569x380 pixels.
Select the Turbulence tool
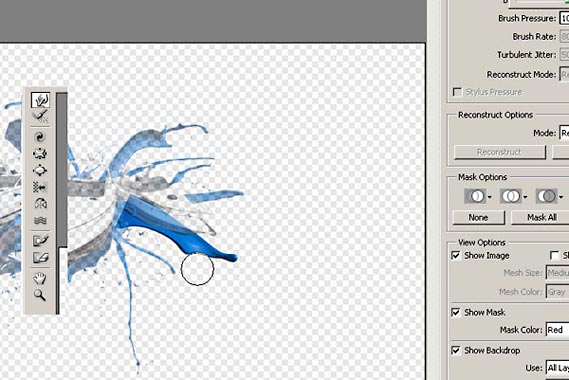(x=40, y=220)
